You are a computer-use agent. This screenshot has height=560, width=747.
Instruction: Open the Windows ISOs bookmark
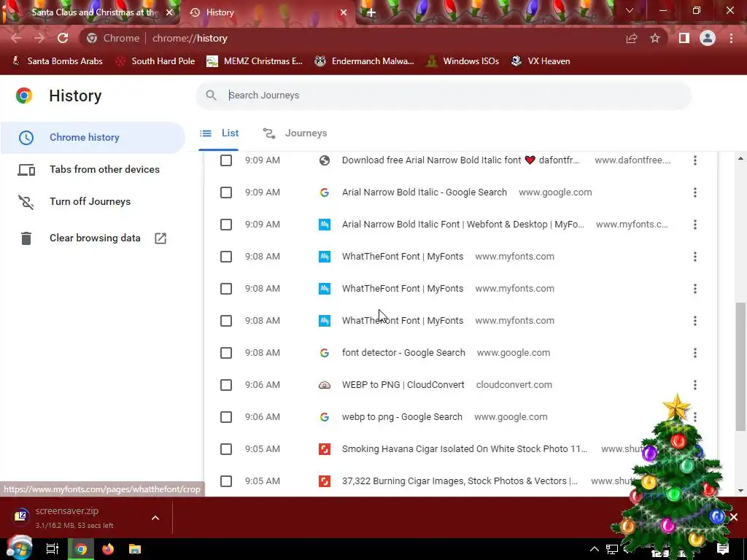[x=462, y=61]
